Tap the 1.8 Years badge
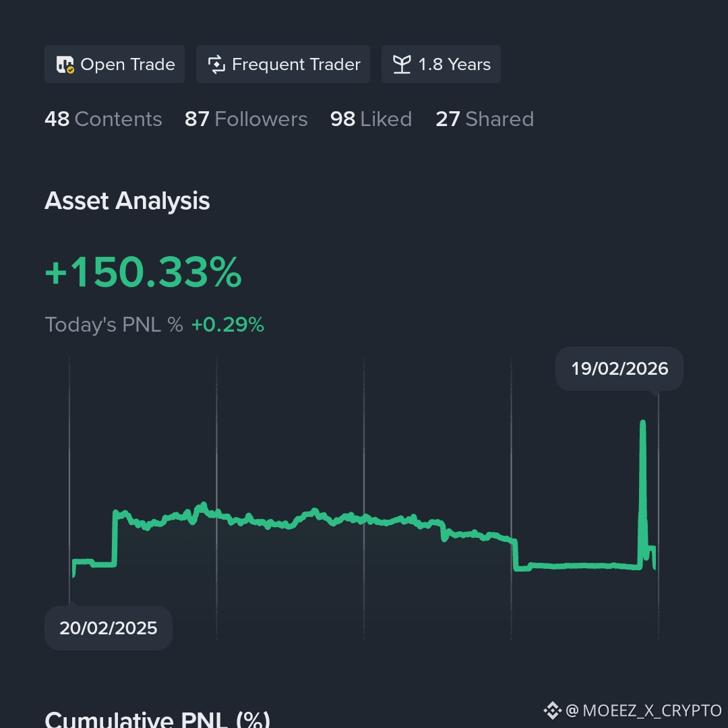The image size is (728, 728). tap(441, 64)
